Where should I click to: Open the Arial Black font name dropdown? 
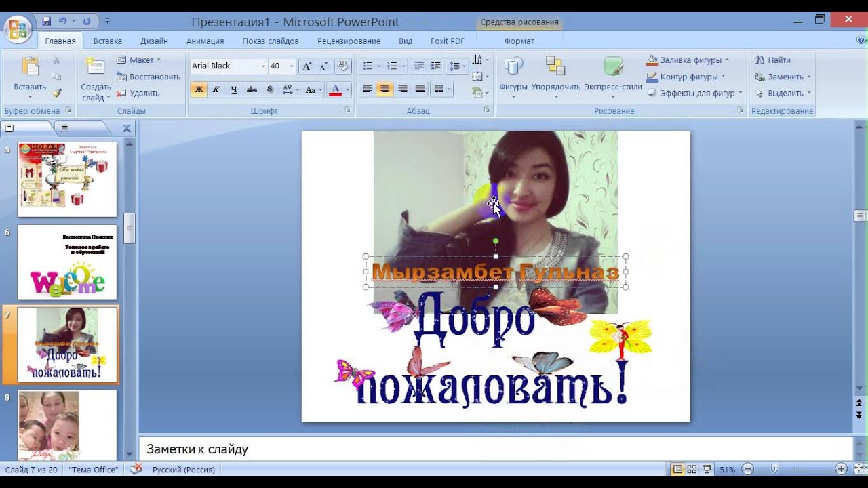pyautogui.click(x=263, y=66)
